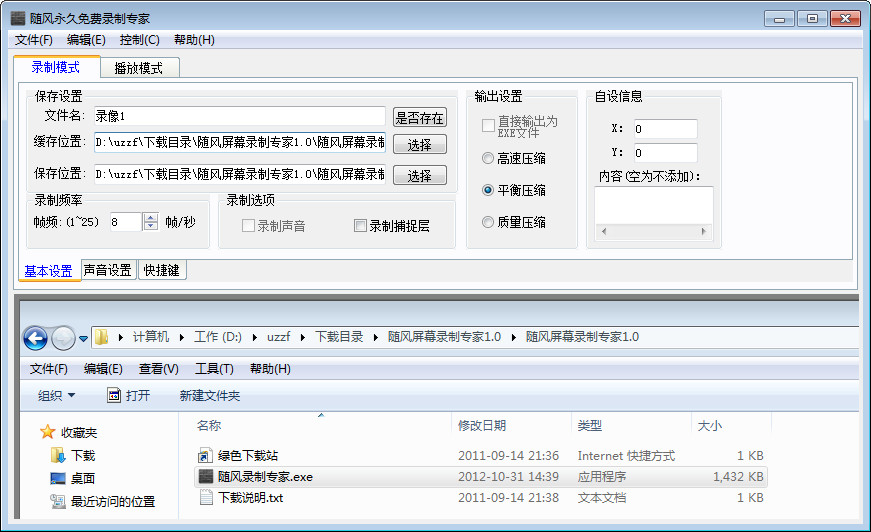Open the recorder 帮助(H) menu
Image resolution: width=871 pixels, height=532 pixels.
point(194,40)
